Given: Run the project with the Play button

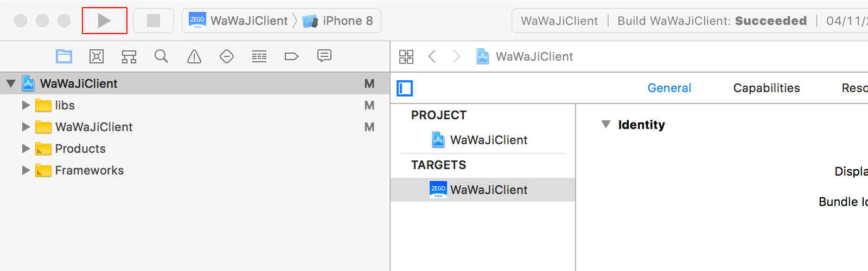Looking at the screenshot, I should pos(104,21).
